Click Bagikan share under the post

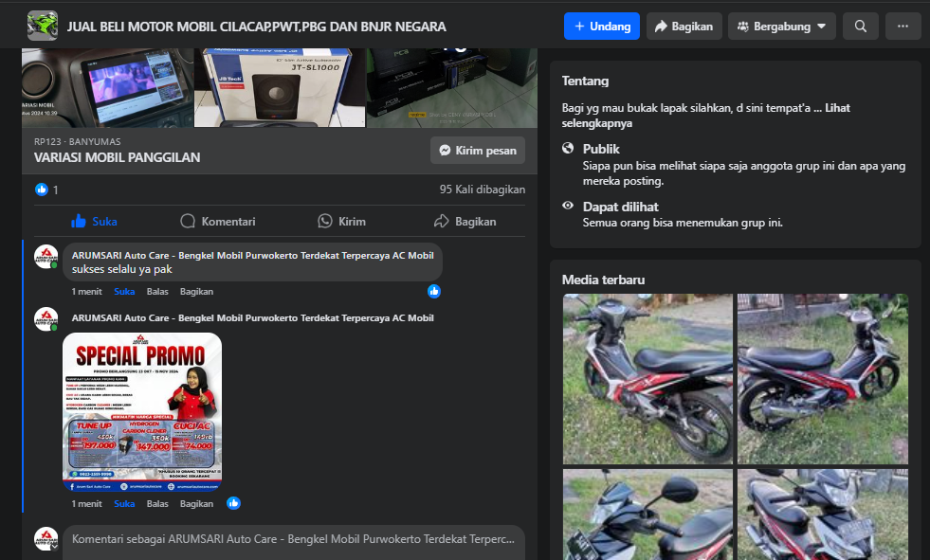[x=465, y=221]
